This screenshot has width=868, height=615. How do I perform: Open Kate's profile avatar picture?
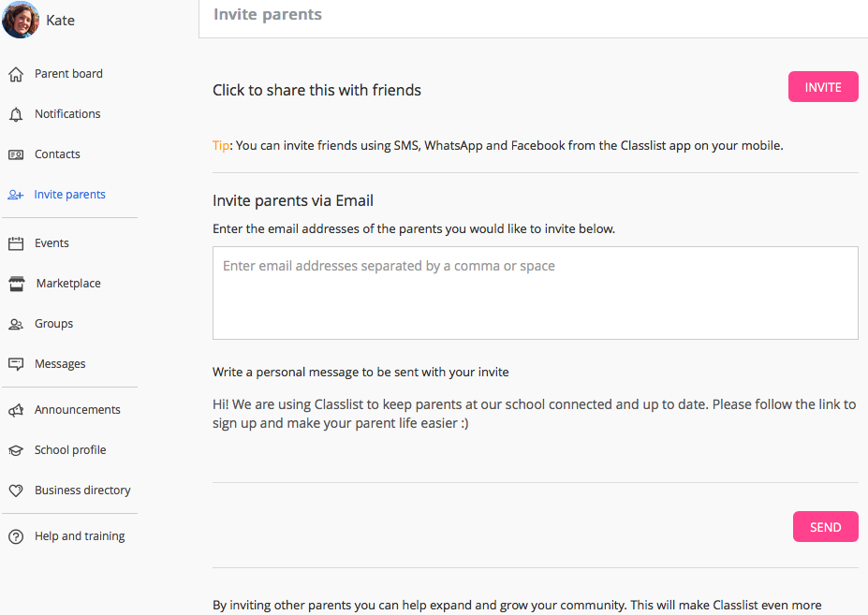pos(21,20)
